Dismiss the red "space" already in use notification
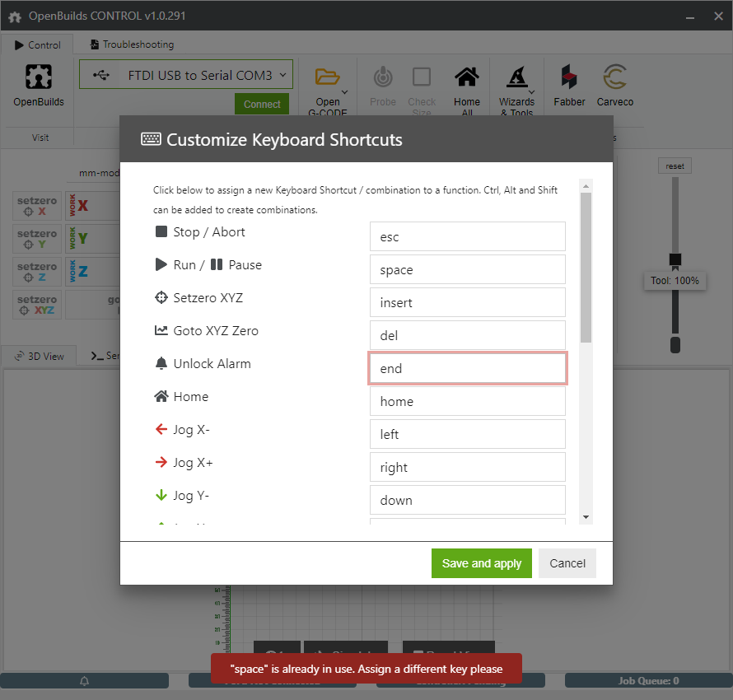The width and height of the screenshot is (733, 700). click(x=366, y=669)
